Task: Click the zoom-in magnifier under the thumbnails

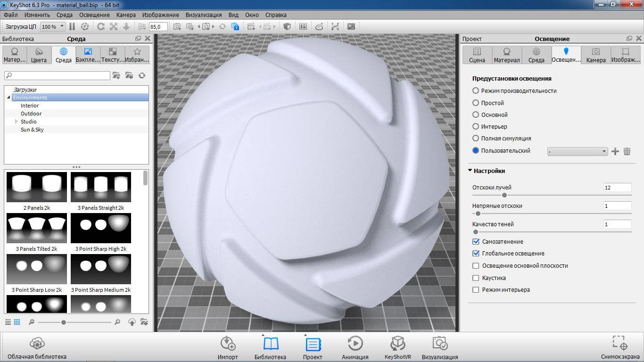Action: point(117,322)
